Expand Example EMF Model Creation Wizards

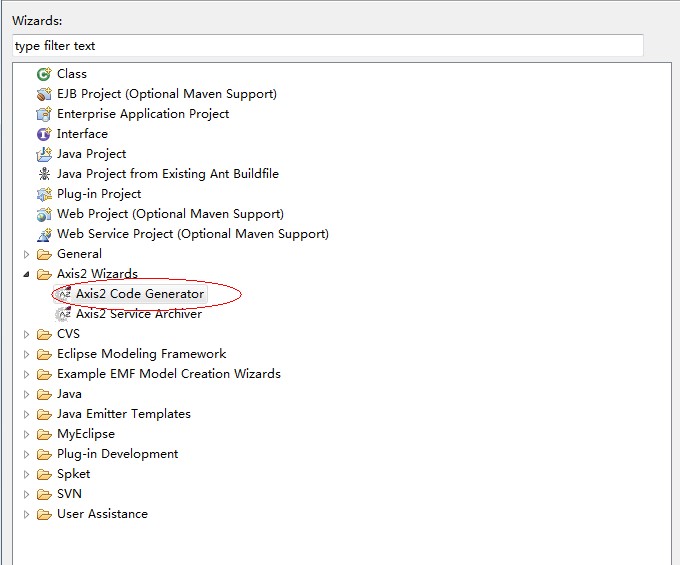pos(26,374)
